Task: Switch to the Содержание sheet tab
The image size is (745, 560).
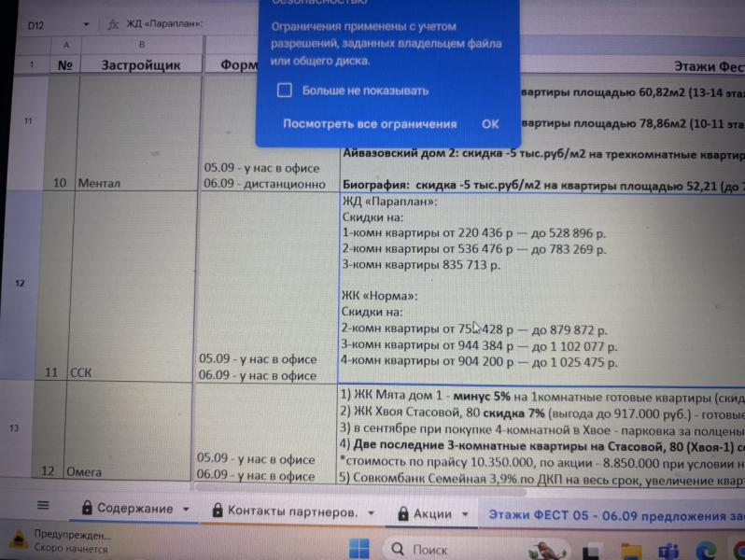Action: [135, 509]
